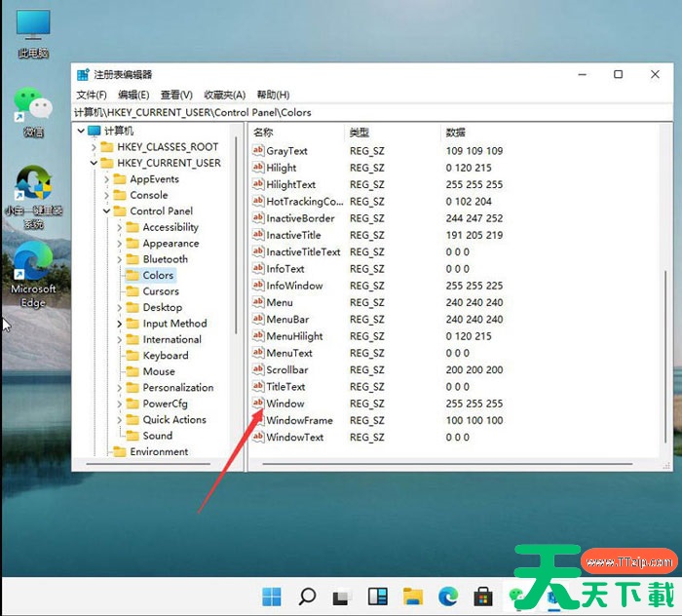Select the Keyboard folder icon
The width and height of the screenshot is (682, 616).
click(x=133, y=356)
